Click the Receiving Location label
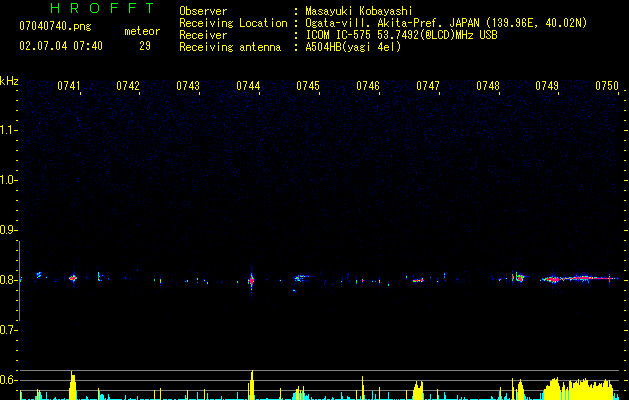Image resolution: width=629 pixels, height=400 pixels. [233, 23]
